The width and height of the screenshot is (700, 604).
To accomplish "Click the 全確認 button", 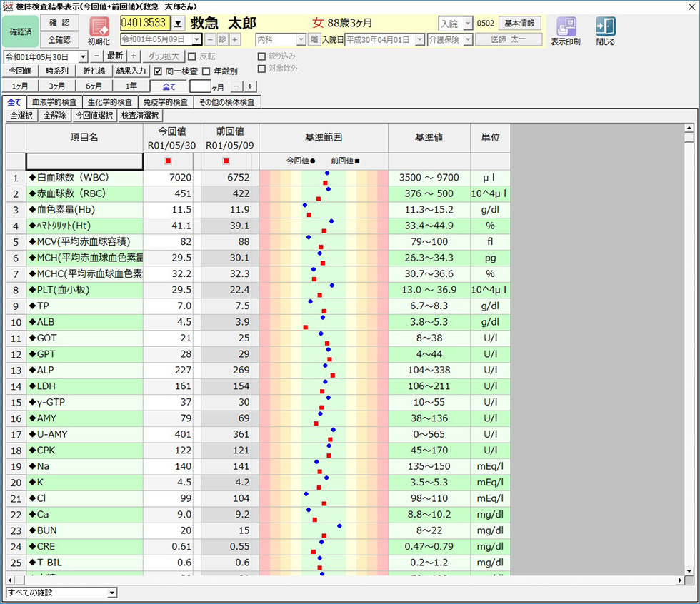I will click(x=59, y=40).
